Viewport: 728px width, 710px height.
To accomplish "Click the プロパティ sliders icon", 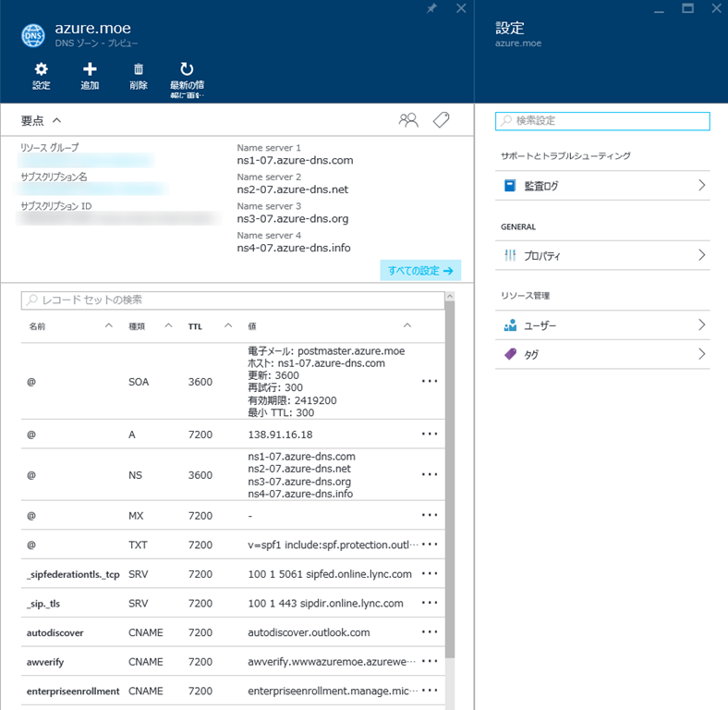I will tap(510, 255).
